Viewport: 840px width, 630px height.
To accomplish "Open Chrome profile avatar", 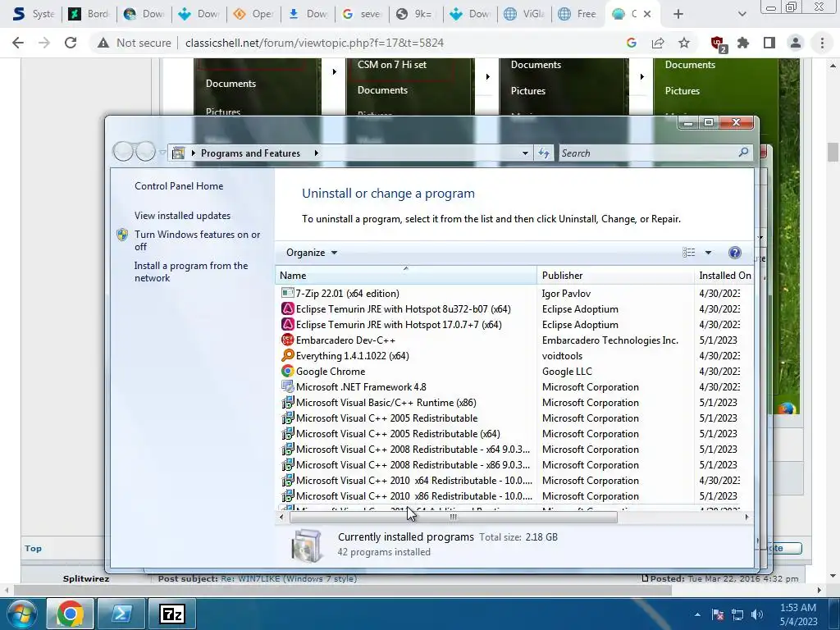I will (796, 43).
